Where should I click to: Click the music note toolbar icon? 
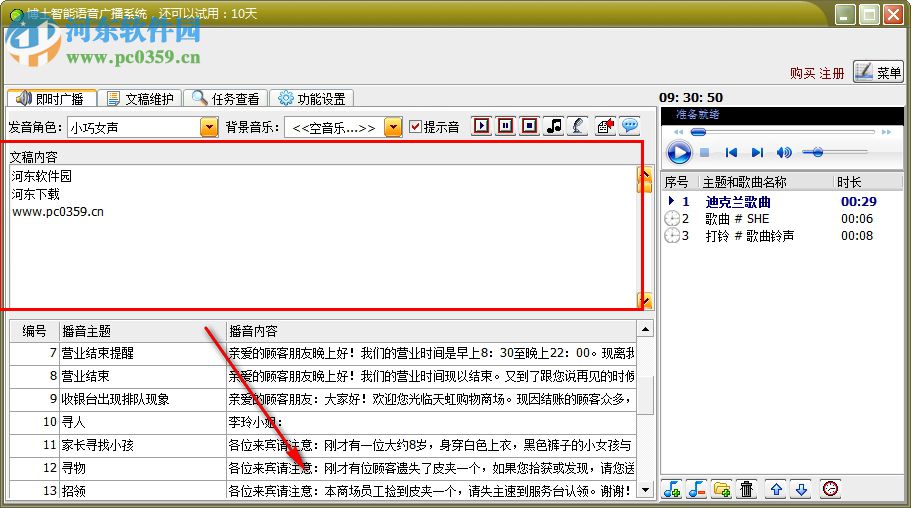click(x=554, y=126)
